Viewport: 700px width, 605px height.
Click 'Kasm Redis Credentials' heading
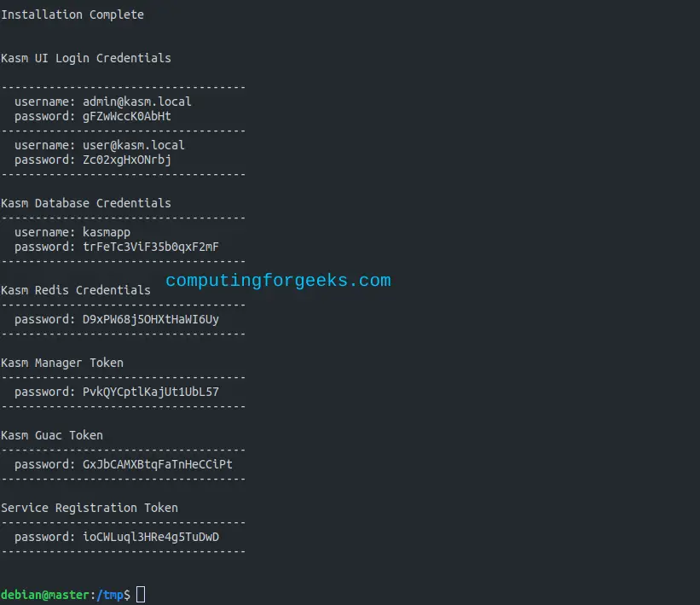75,290
